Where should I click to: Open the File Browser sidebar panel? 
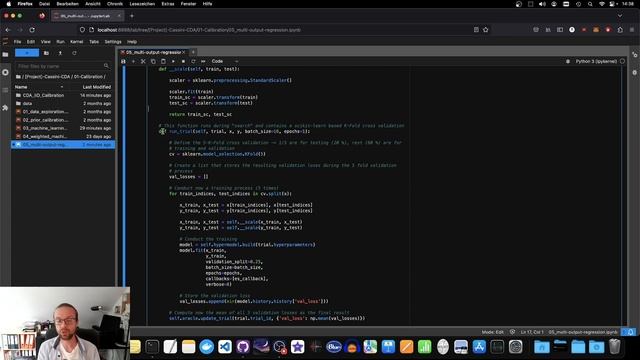5,54
